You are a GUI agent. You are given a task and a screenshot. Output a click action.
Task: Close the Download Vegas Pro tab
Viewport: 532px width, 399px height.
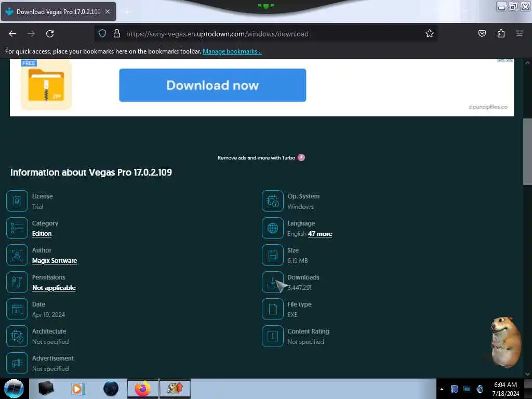[108, 11]
